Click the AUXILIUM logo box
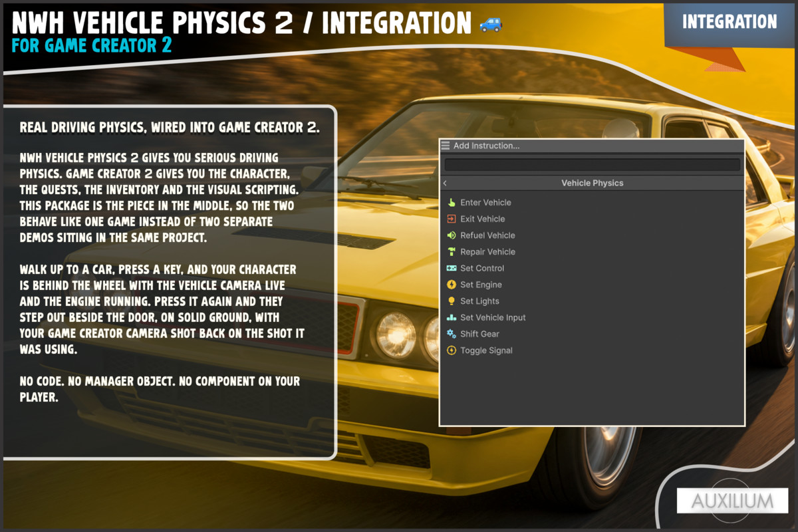 [732, 501]
